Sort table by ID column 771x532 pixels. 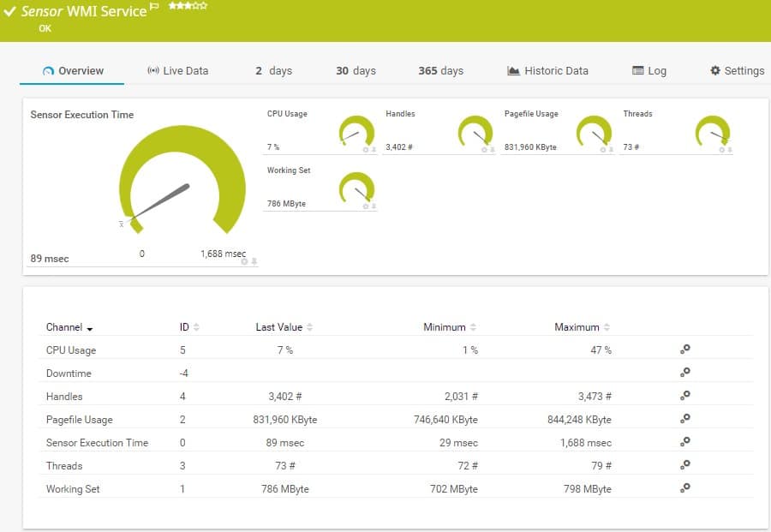tap(189, 327)
